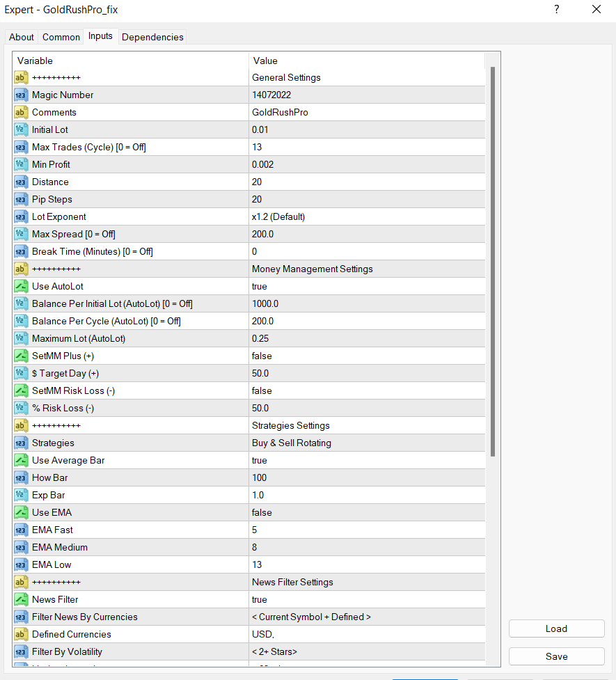Click the boolean icon beside Use EMA
The height and width of the screenshot is (680, 616).
pyautogui.click(x=21, y=512)
